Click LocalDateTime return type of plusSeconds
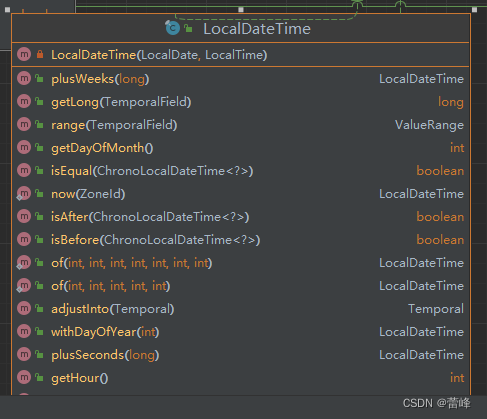Viewport: 487px width, 419px height. pos(421,355)
